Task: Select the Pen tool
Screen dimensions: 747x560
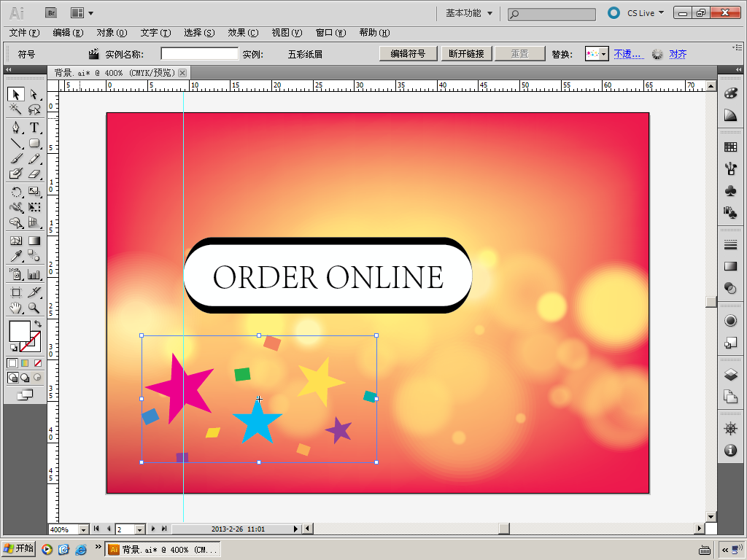Action: [x=16, y=128]
